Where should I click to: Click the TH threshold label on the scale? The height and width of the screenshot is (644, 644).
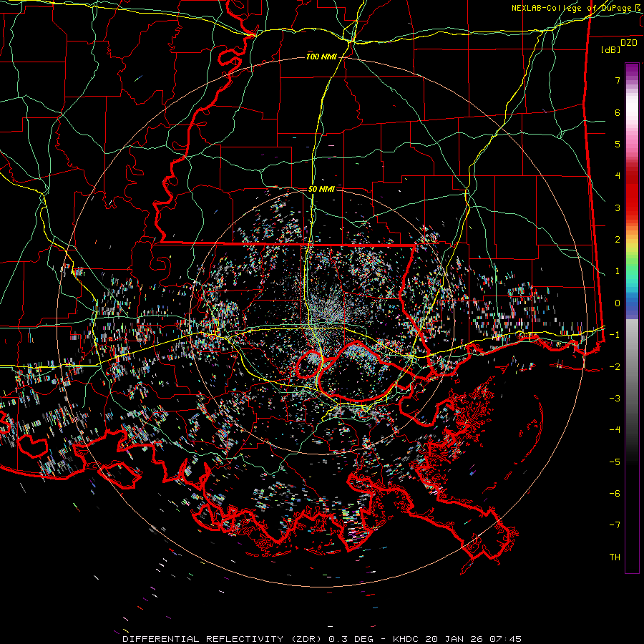[615, 557]
